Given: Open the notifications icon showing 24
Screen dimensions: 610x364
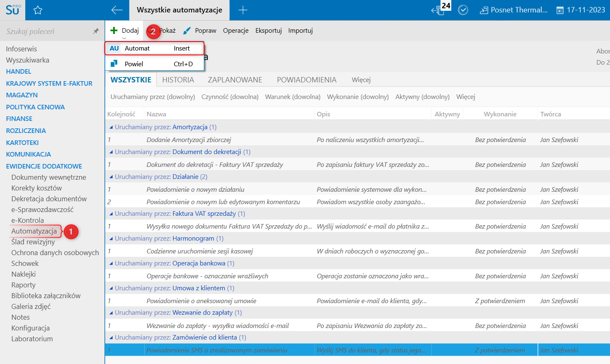Looking at the screenshot, I should point(439,10).
